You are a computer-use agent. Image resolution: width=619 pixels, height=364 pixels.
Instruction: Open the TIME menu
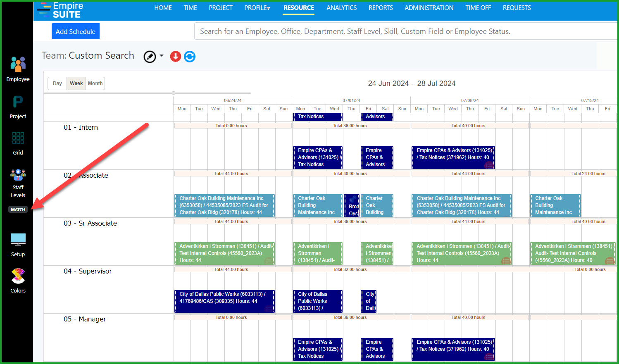point(190,8)
